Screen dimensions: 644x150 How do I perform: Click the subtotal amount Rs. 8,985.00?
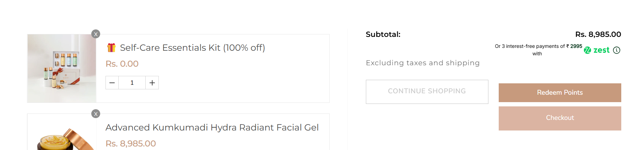tap(598, 34)
